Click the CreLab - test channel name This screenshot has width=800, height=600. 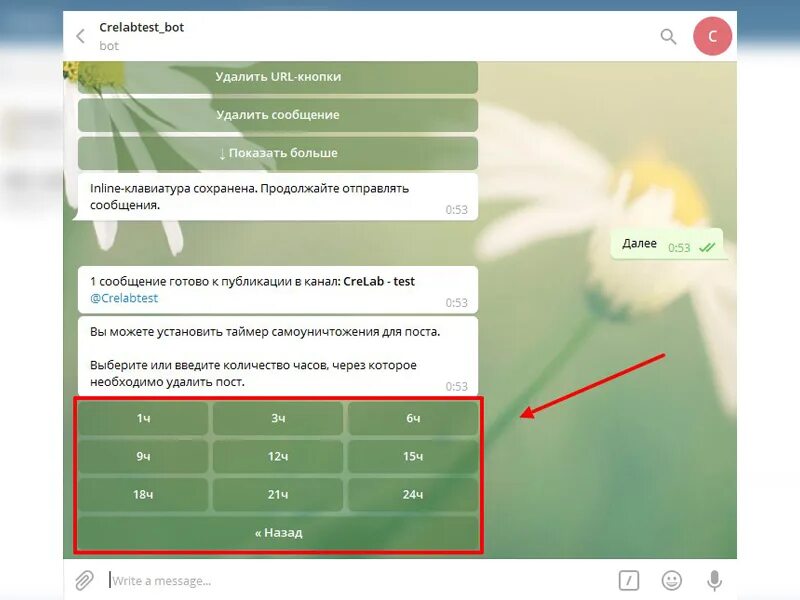(x=379, y=282)
